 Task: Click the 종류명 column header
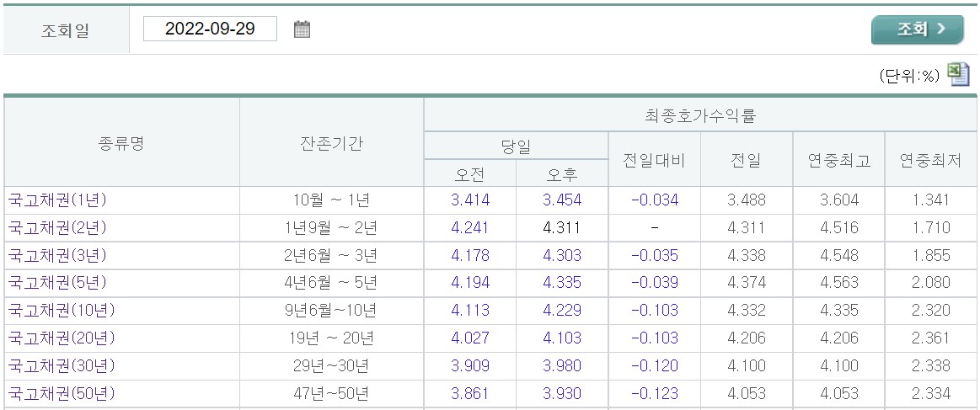[121, 143]
